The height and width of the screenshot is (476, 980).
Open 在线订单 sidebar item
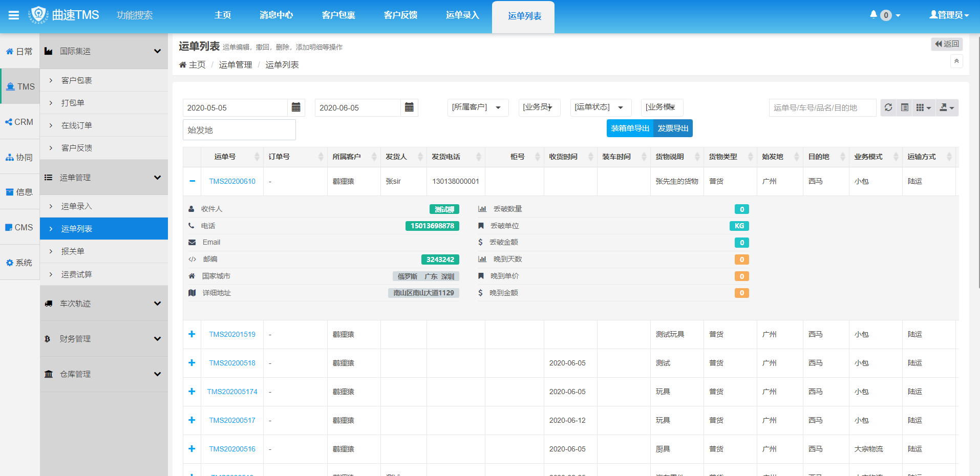[104, 125]
